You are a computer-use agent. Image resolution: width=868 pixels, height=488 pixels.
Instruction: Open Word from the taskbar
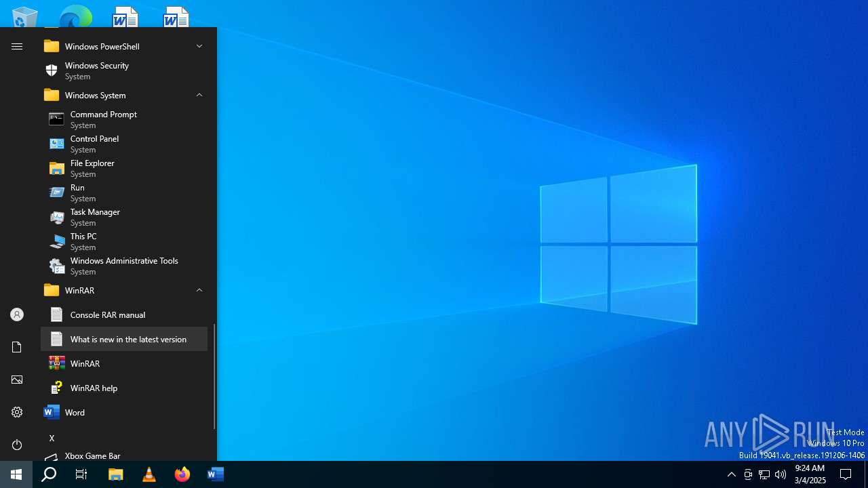[215, 474]
